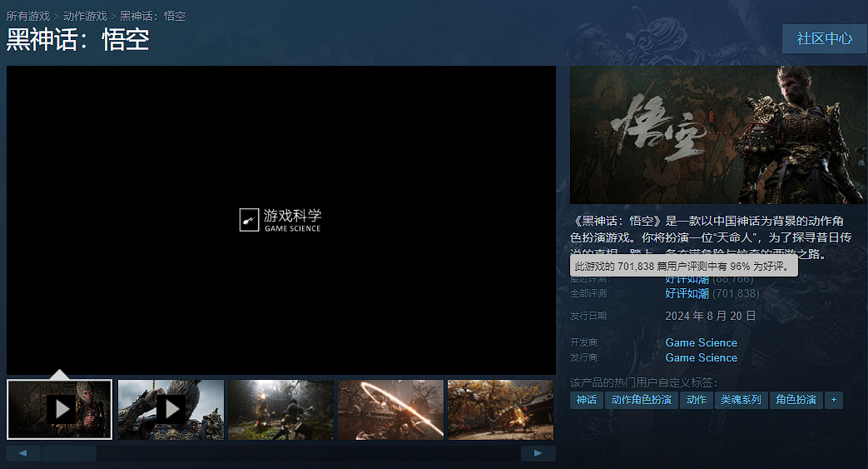868x469 pixels.
Task: Click the 游戏科学 Game Science logo in video
Action: click(280, 220)
